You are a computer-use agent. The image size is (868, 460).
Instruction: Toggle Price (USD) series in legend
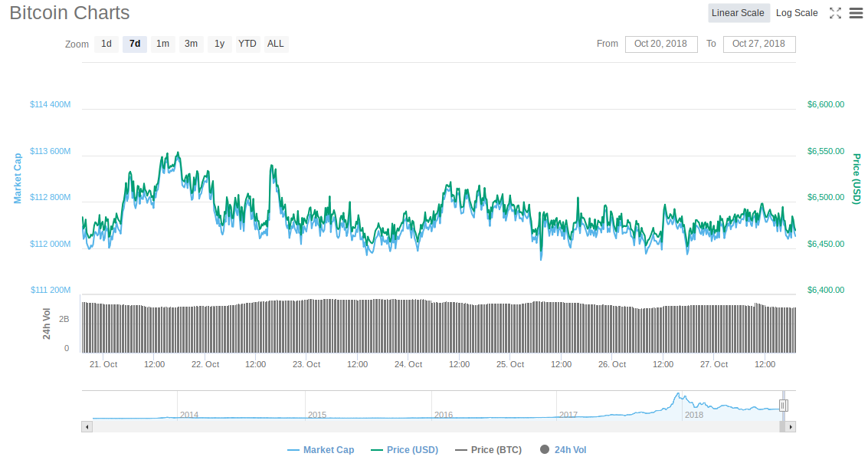(405, 449)
